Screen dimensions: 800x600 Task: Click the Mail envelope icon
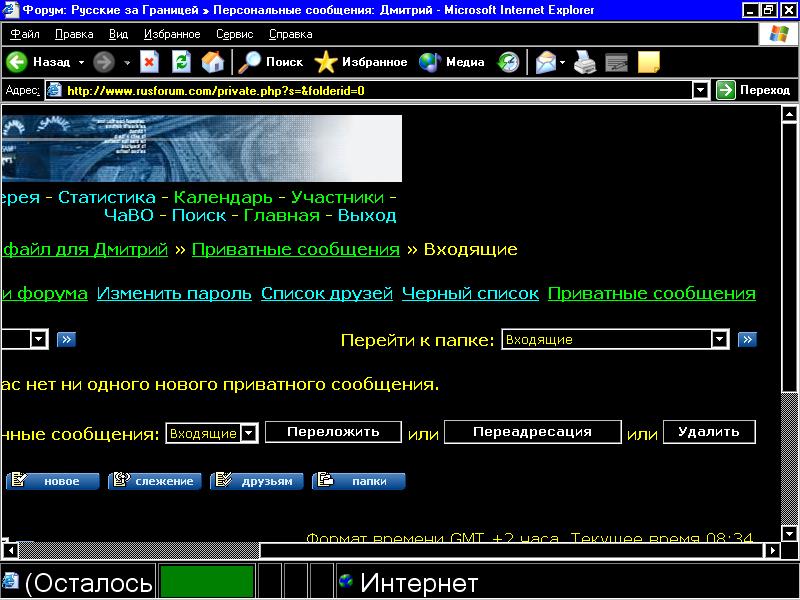point(545,62)
